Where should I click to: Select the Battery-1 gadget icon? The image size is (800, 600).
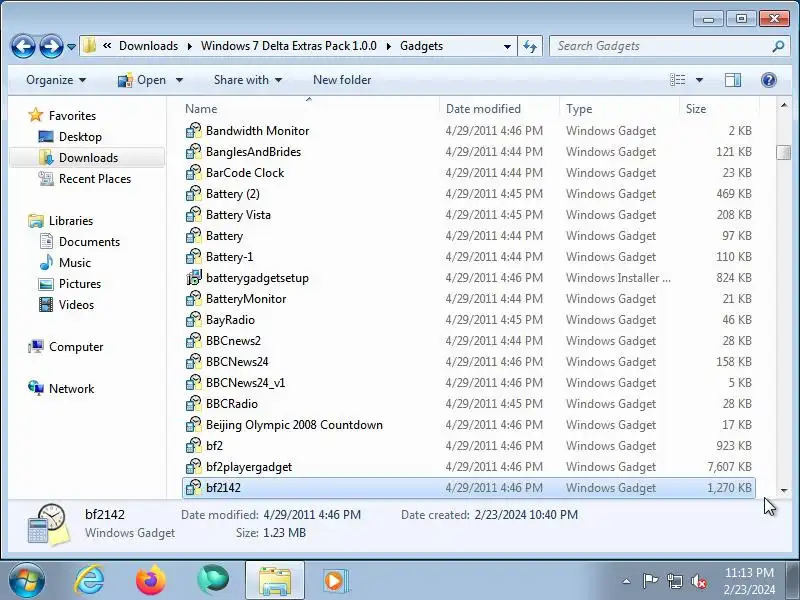click(193, 257)
